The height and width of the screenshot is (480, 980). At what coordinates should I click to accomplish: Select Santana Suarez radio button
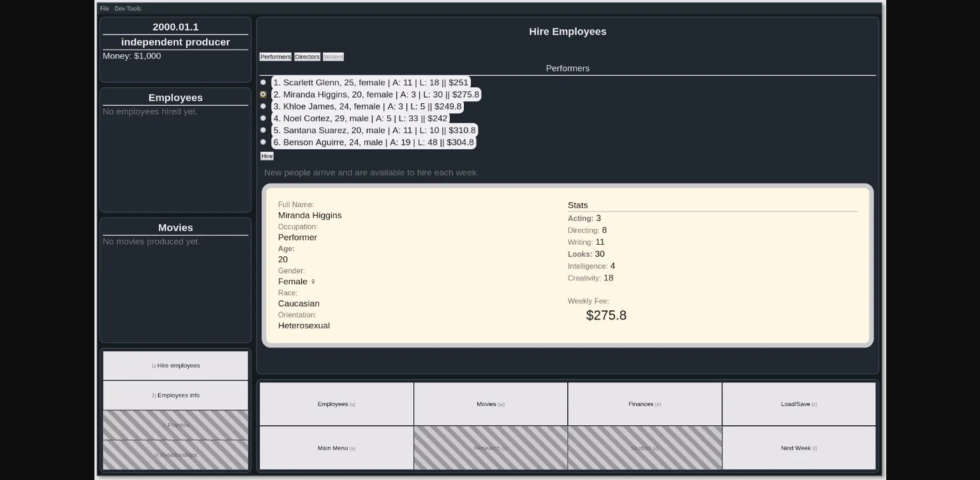pos(263,130)
